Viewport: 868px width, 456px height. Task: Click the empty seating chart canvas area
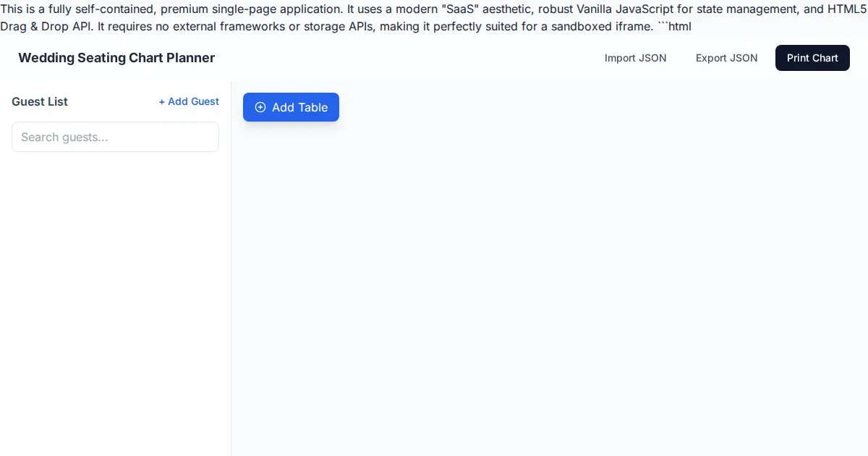coord(550,290)
